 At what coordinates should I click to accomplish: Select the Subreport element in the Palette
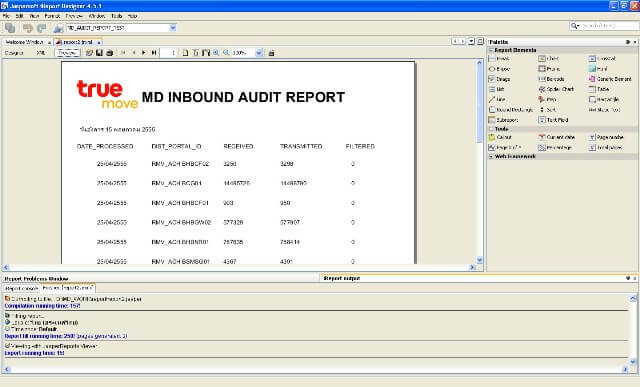[x=503, y=120]
